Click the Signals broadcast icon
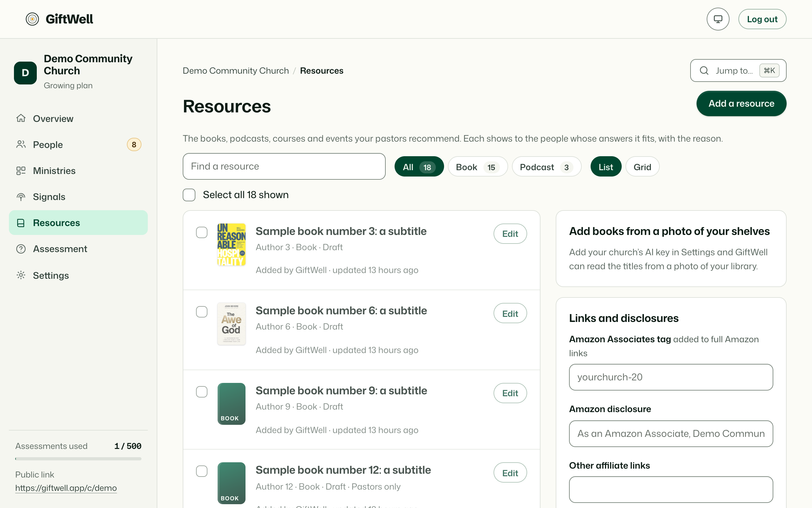This screenshot has height=508, width=812. tap(21, 197)
